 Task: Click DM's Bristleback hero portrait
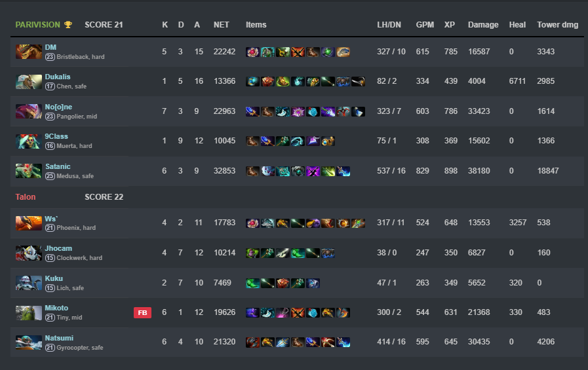click(28, 52)
